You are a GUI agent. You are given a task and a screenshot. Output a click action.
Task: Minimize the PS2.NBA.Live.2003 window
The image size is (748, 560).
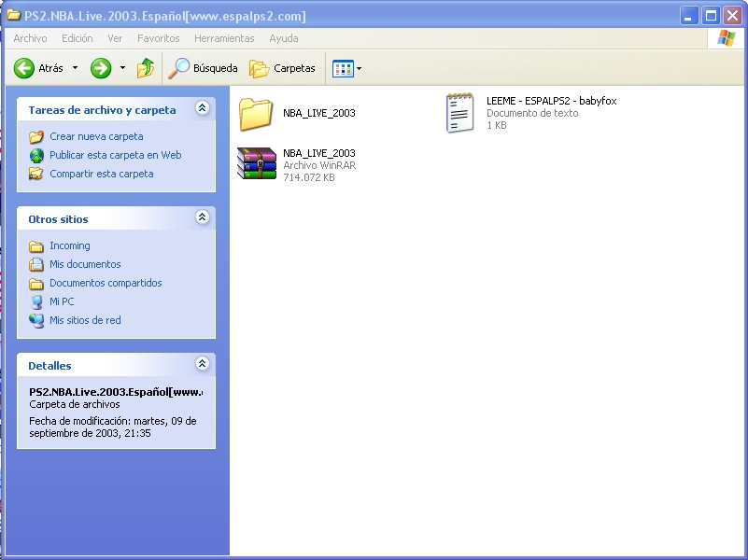pos(688,16)
